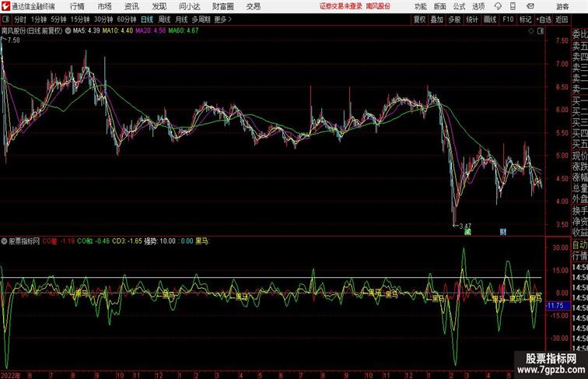Click the 多股 toolbar button
588x379 pixels.
pos(454,19)
